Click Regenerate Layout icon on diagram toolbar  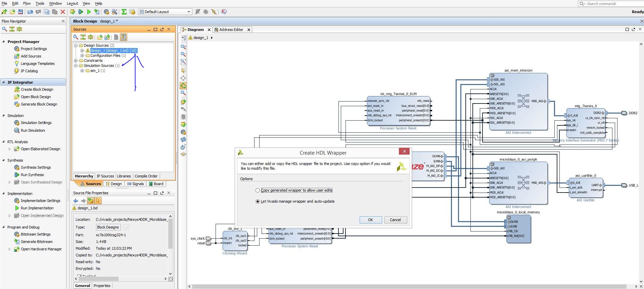[183, 139]
